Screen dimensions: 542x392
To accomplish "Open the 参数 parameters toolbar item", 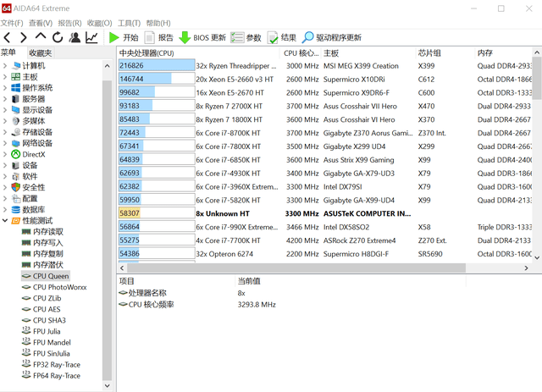I will (x=246, y=37).
